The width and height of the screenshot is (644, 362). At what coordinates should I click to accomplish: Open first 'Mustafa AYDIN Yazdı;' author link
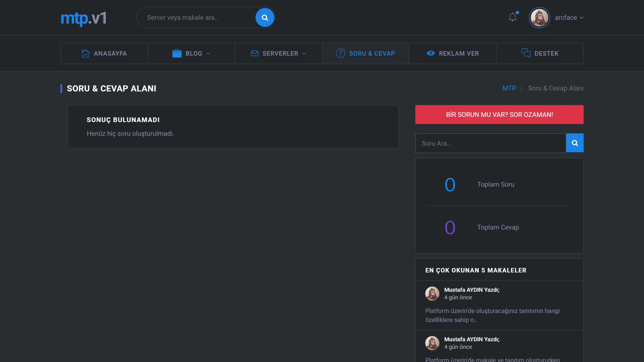coord(472,290)
